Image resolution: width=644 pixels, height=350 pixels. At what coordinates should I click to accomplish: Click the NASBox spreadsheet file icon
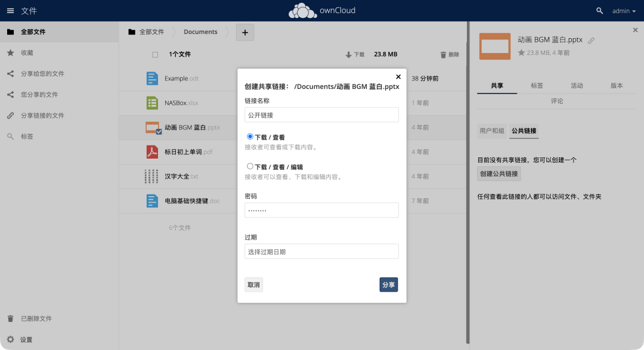click(x=152, y=103)
